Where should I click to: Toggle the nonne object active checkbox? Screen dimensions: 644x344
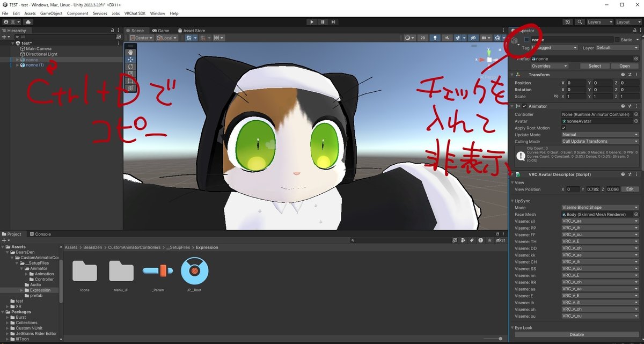tap(527, 40)
